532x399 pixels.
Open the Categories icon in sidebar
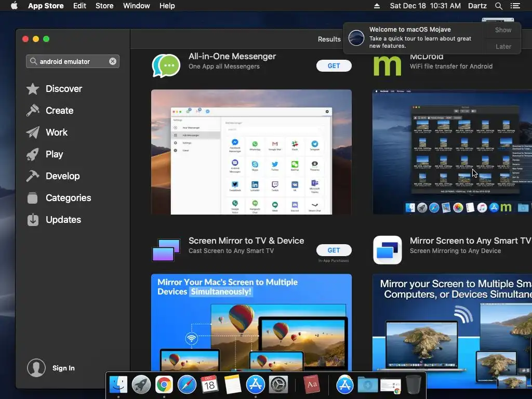coord(33,198)
